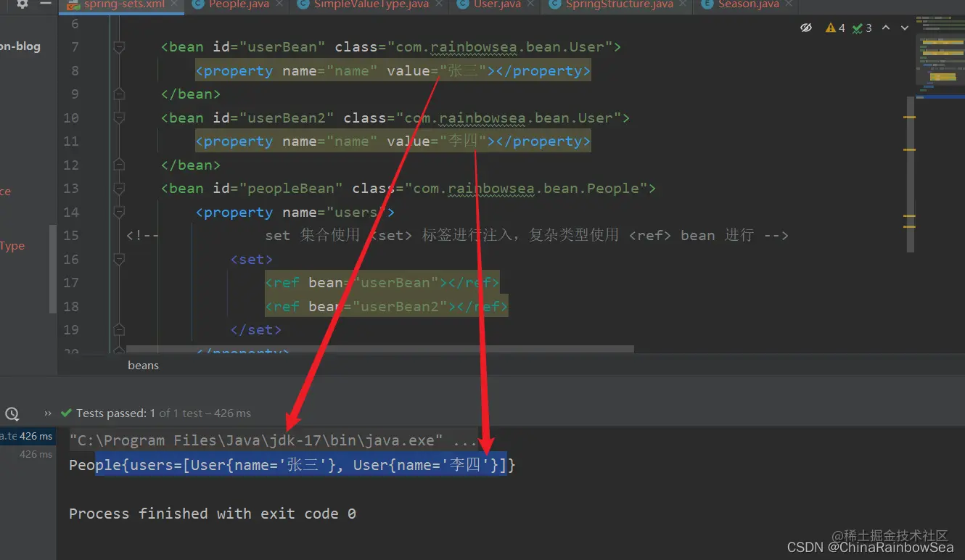Viewport: 965px width, 560px height.
Task: Click the <set> opening tag on line 16
Action: (252, 260)
